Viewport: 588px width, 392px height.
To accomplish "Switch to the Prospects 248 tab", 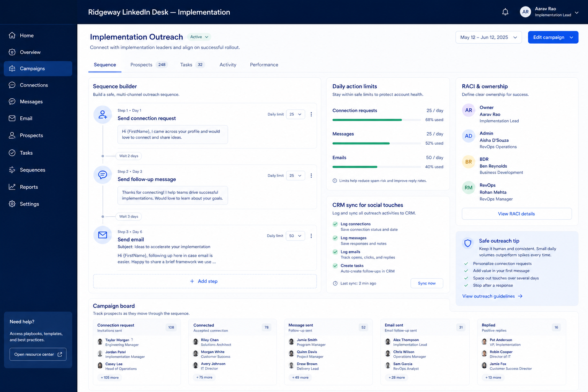I will tap(149, 65).
